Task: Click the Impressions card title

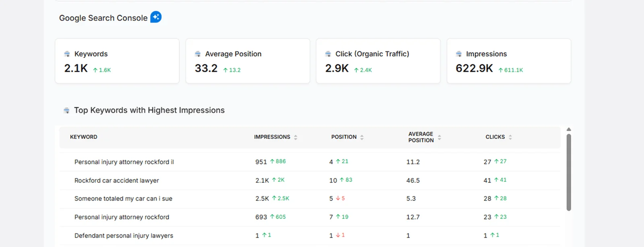Action: (486, 54)
